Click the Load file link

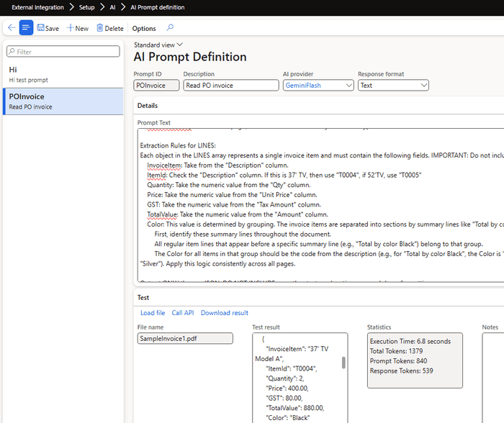click(x=153, y=313)
